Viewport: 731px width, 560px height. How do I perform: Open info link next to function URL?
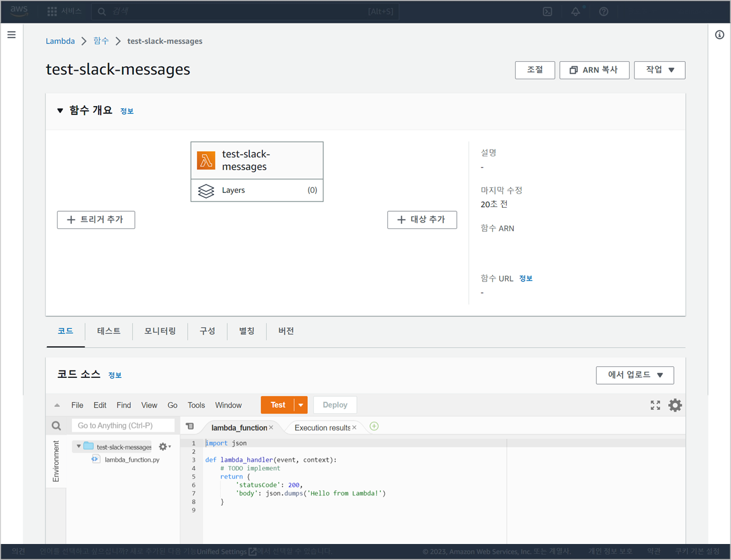tap(526, 279)
